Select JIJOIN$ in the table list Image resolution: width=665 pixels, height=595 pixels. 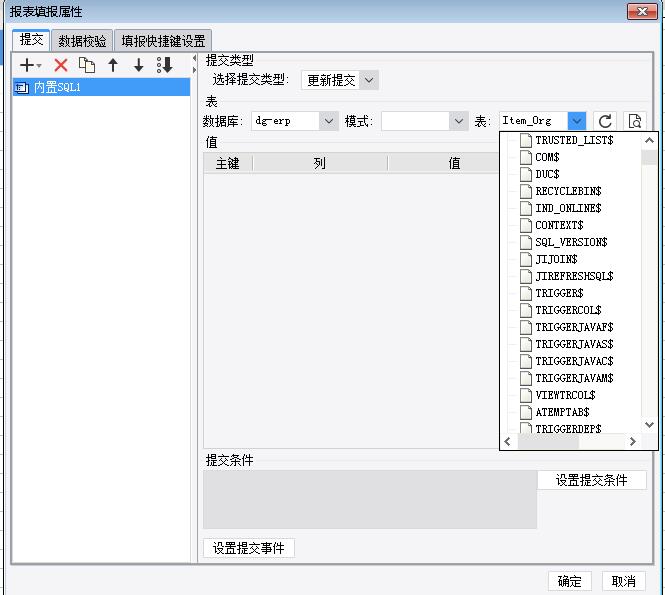[556, 259]
